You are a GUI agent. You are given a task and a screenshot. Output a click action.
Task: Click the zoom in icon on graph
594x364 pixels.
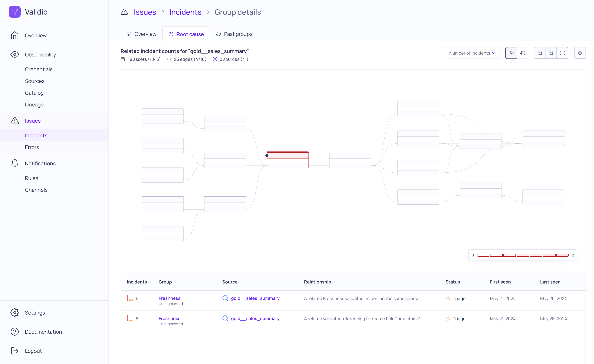point(551,53)
